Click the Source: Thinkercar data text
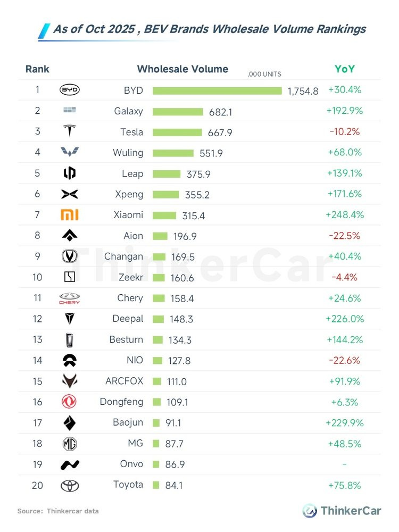The image size is (399, 532). [x=58, y=511]
